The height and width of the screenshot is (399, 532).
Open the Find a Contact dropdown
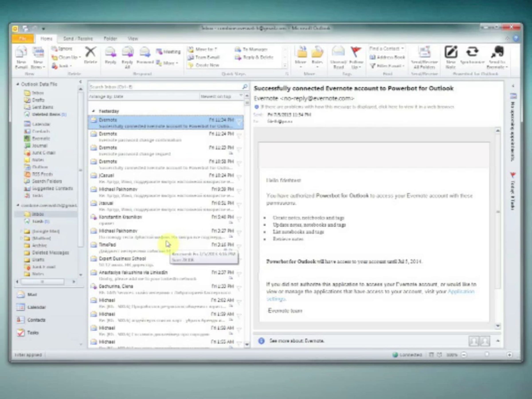click(402, 49)
